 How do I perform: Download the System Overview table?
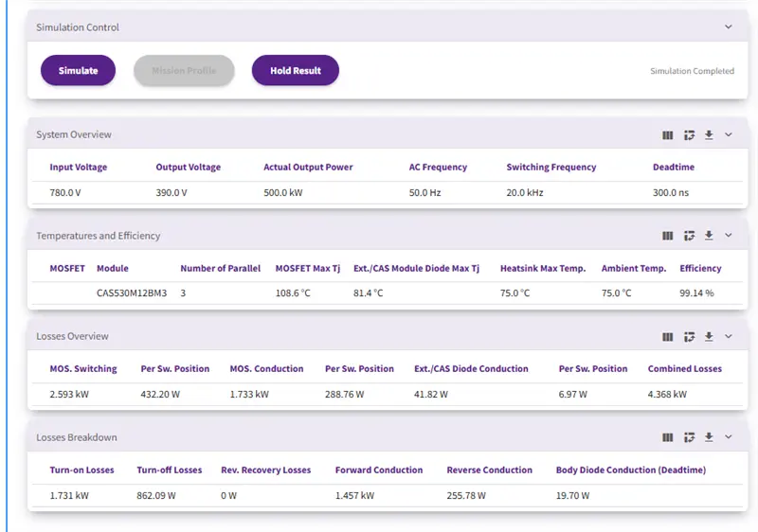709,135
